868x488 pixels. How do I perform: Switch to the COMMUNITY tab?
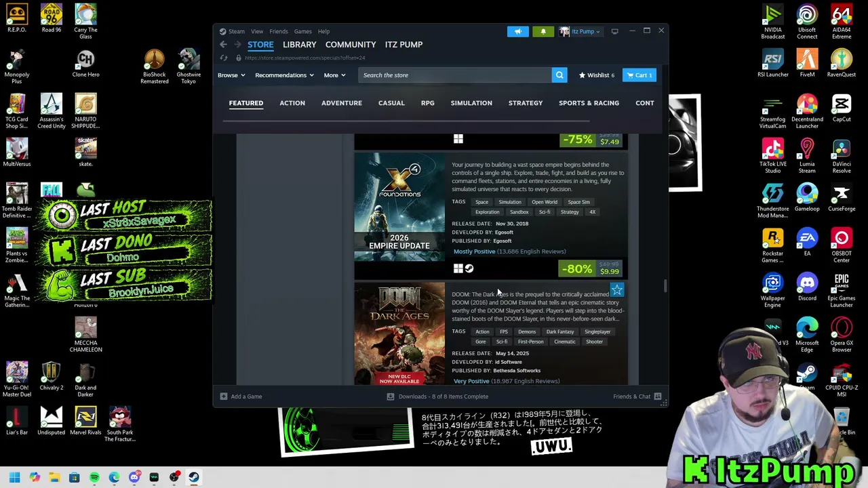coord(351,45)
